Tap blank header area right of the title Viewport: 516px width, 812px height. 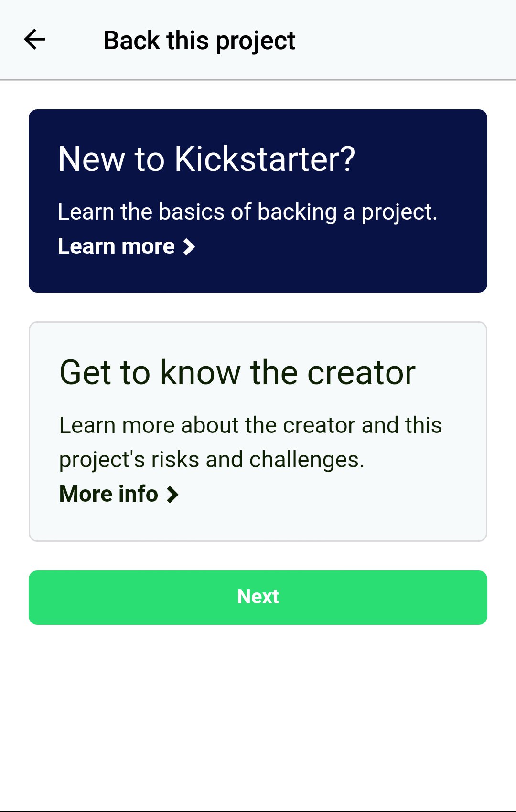(406, 40)
